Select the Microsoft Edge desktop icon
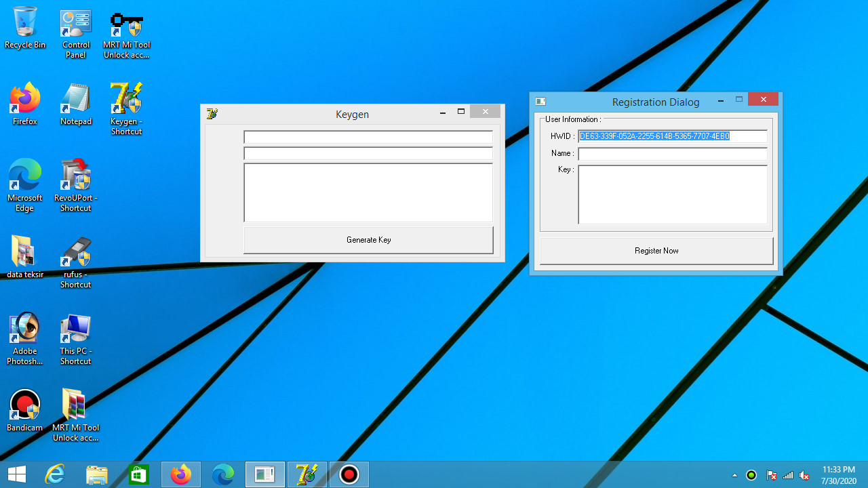Screen dimensions: 868x488 (25, 186)
